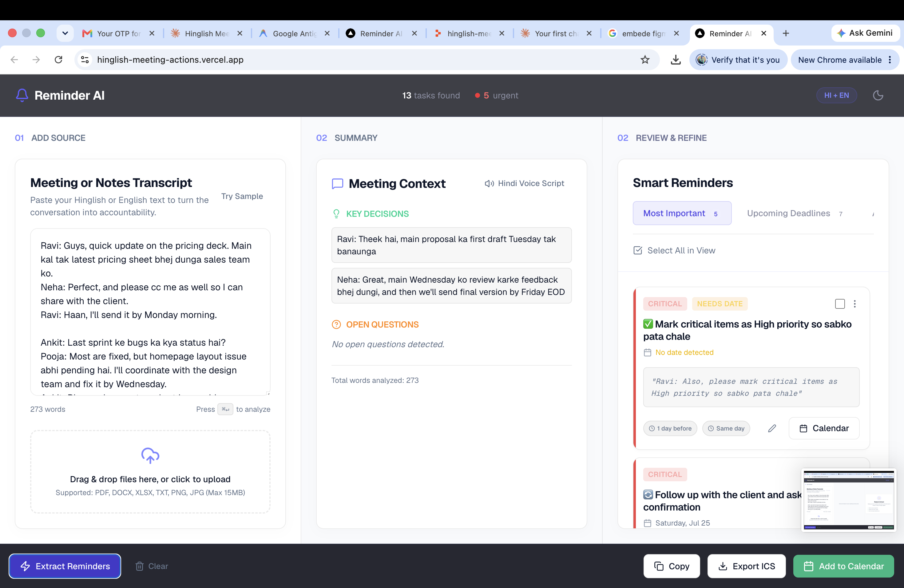
Task: Click 'Verify that it's you' profile chip
Action: tap(738, 60)
